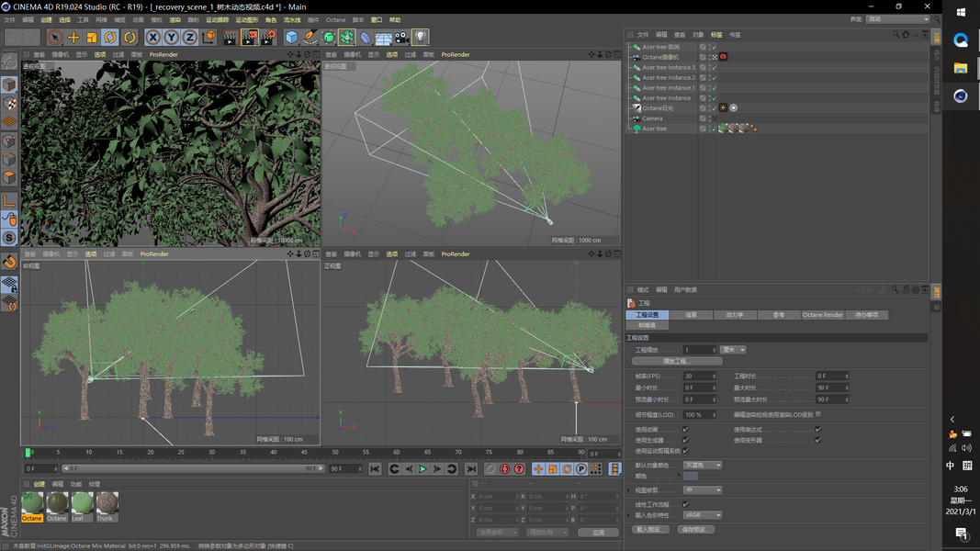Open the sRGB input color profile dropdown

tap(703, 515)
